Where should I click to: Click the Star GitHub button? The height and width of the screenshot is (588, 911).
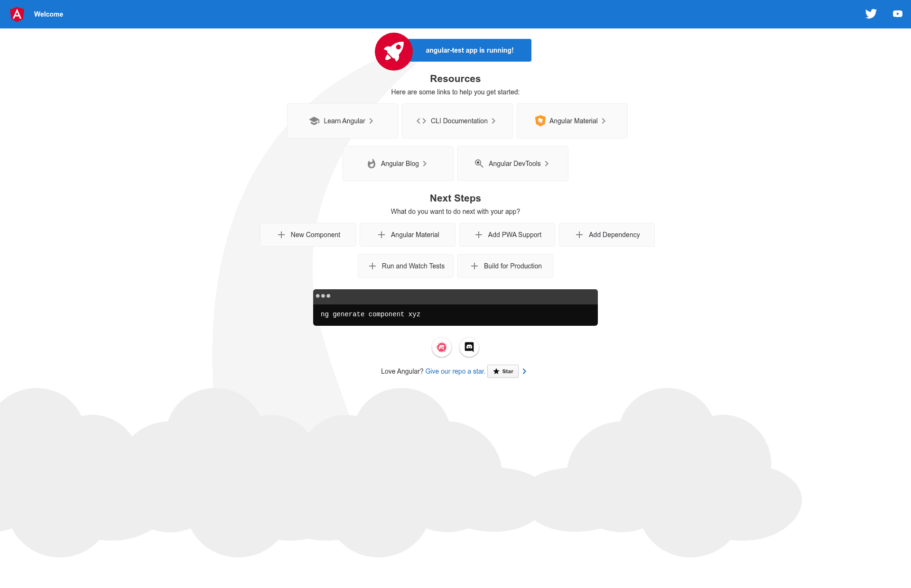coord(503,371)
